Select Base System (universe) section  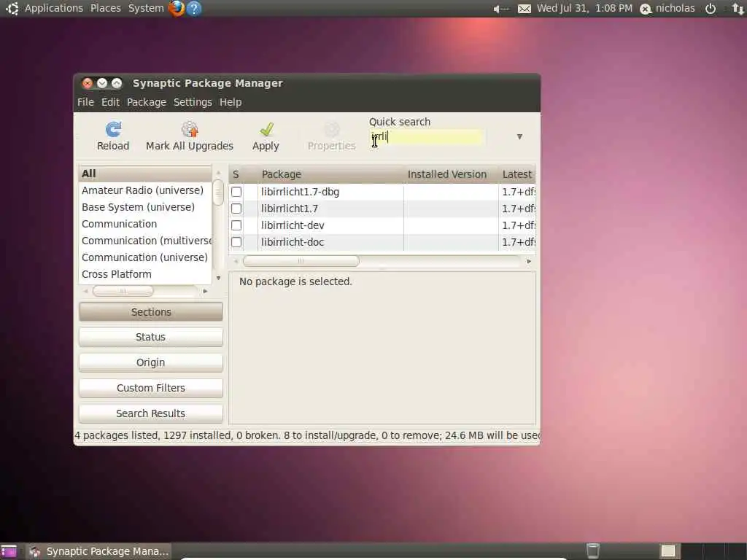pyautogui.click(x=145, y=207)
